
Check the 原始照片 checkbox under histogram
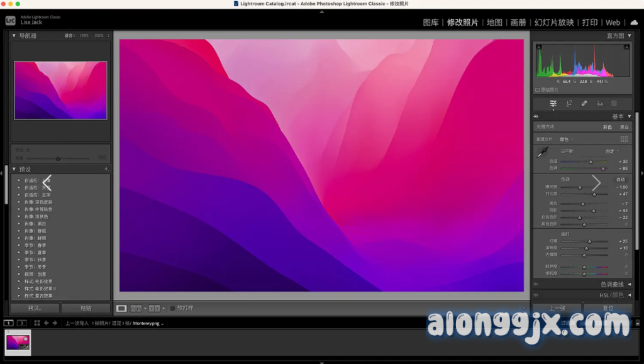pyautogui.click(x=536, y=90)
